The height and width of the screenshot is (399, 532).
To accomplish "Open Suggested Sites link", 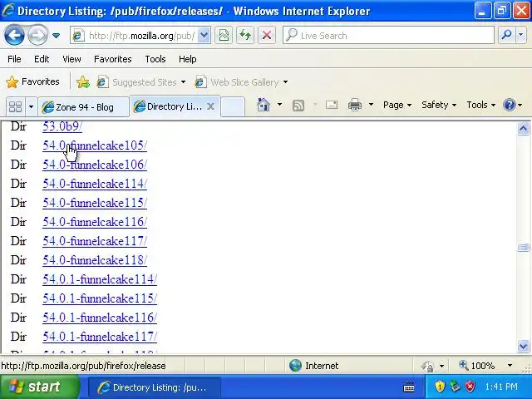I will [x=140, y=82].
